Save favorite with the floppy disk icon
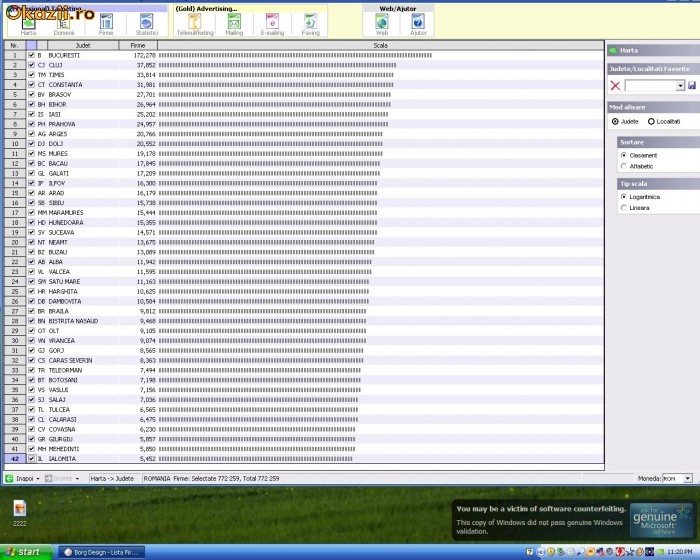 click(692, 85)
